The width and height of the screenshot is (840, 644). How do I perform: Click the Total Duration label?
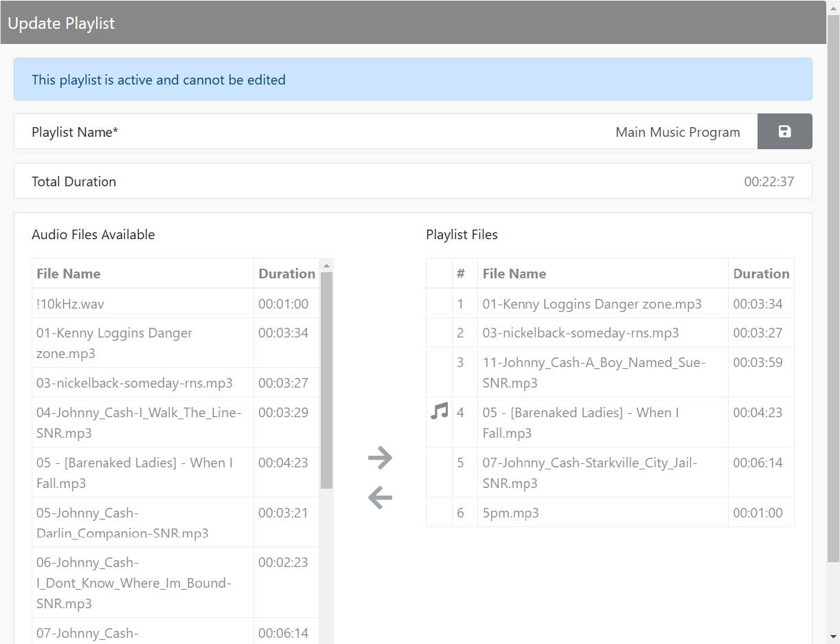73,181
